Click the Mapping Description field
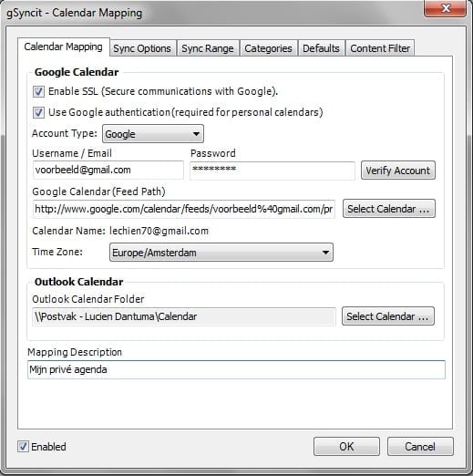The width and height of the screenshot is (473, 476). coord(236,369)
